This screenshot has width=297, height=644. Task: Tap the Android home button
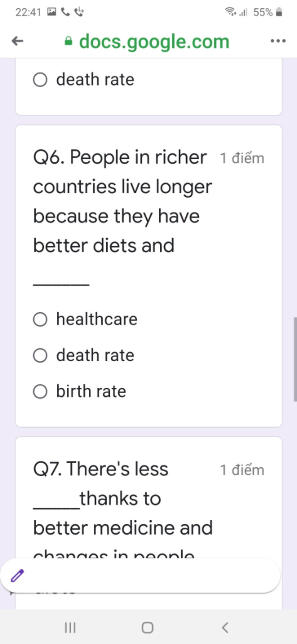(147, 627)
